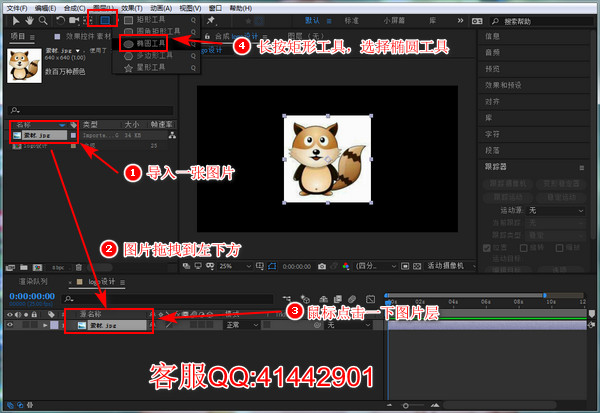The image size is (600, 413).
Task: Create new composition from Project panel footer
Action: coord(37,267)
